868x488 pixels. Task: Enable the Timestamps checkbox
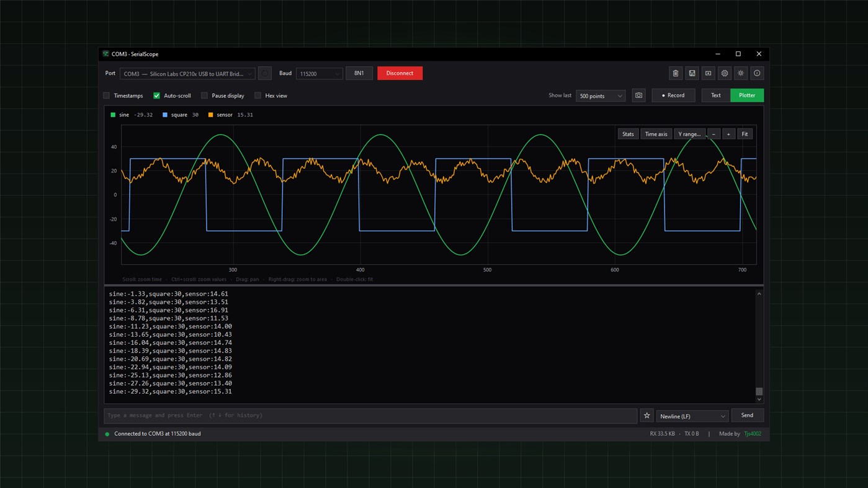pos(106,95)
